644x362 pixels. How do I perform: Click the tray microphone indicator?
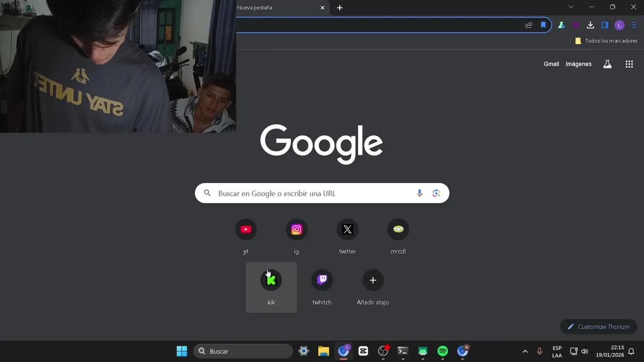tap(539, 351)
